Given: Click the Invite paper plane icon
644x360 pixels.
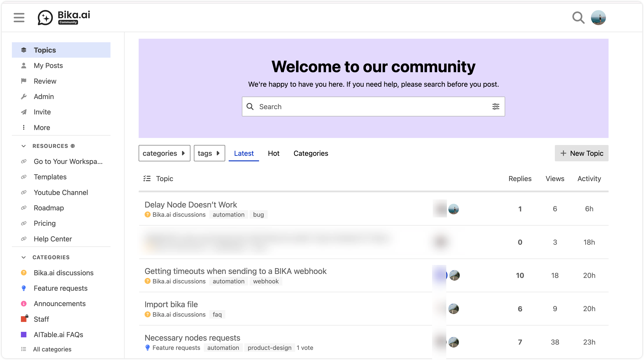Looking at the screenshot, I should click(24, 112).
